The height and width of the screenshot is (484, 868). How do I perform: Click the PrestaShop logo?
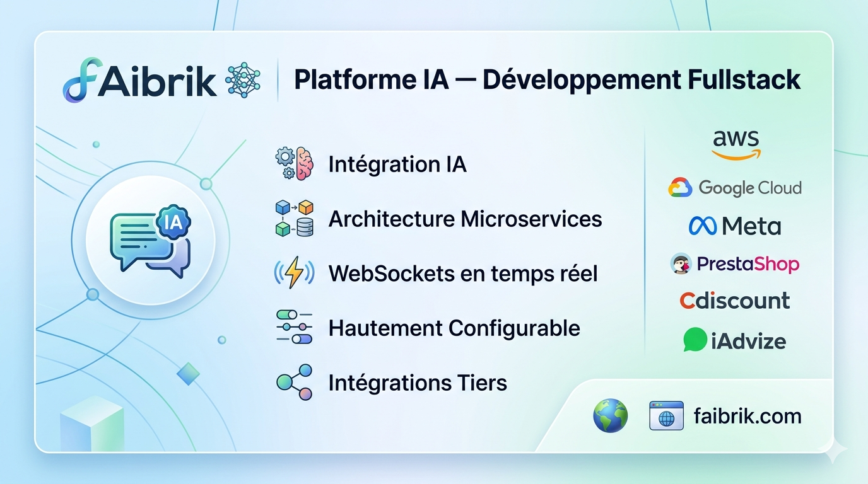tap(735, 263)
